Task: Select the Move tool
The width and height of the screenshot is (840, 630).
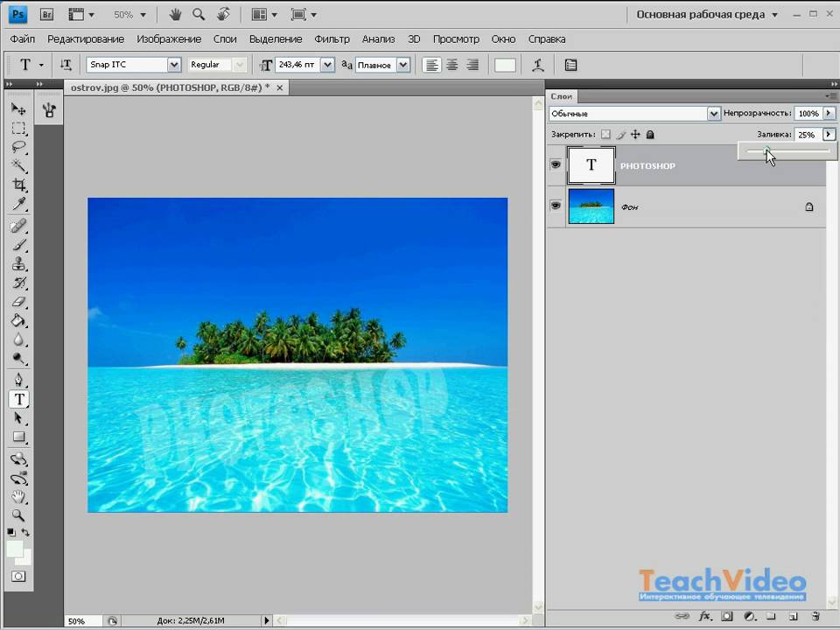Action: click(x=18, y=109)
